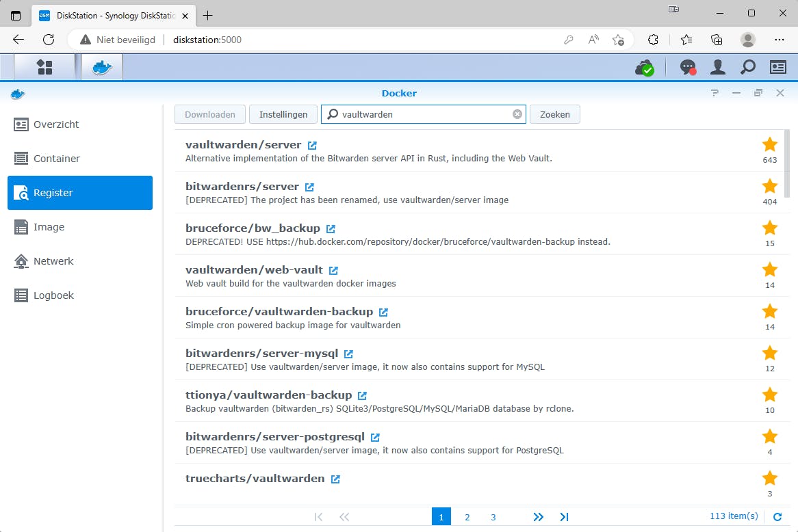Open the DSM user options menu

[x=718, y=67]
